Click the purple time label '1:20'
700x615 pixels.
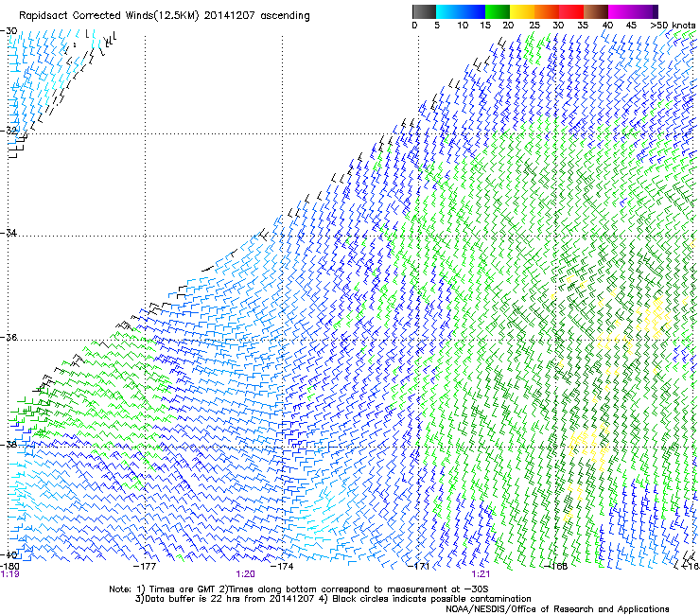[x=245, y=574]
